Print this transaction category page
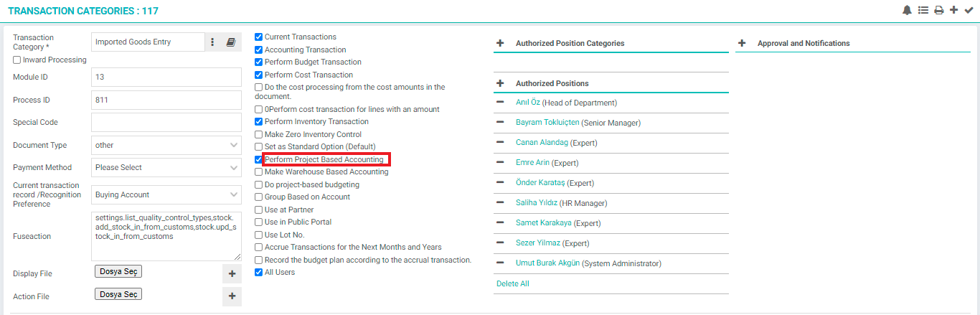Image resolution: width=980 pixels, height=315 pixels. [x=938, y=10]
